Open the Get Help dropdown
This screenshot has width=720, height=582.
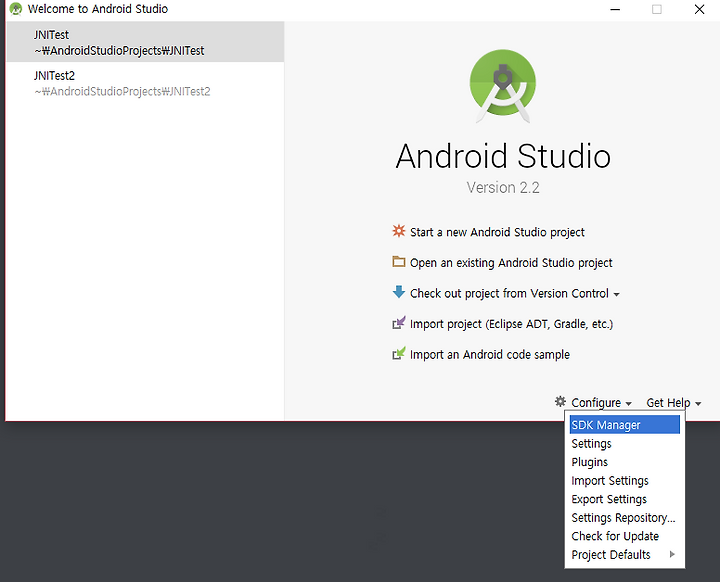pyautogui.click(x=674, y=403)
